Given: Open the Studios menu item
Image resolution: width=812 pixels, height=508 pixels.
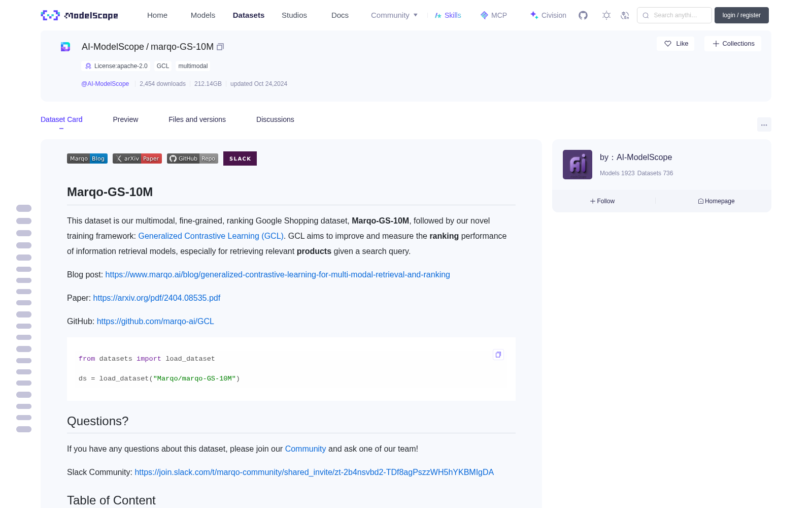Looking at the screenshot, I should click(294, 15).
